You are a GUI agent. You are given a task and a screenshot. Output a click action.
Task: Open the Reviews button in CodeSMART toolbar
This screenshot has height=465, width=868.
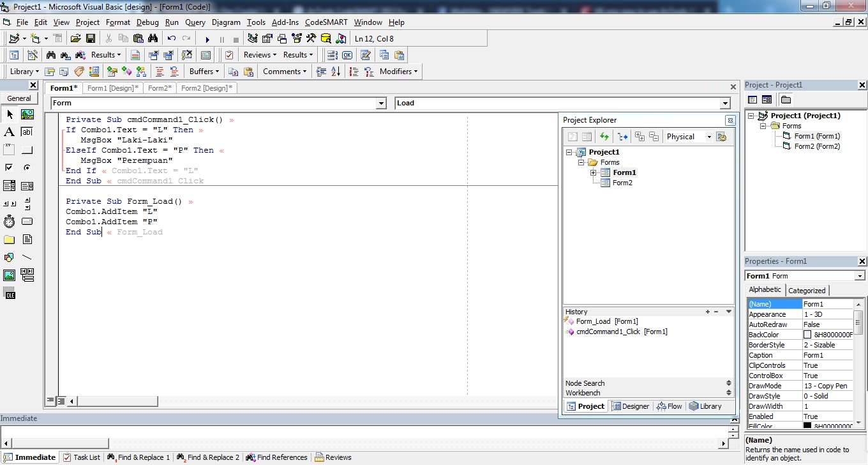[260, 55]
